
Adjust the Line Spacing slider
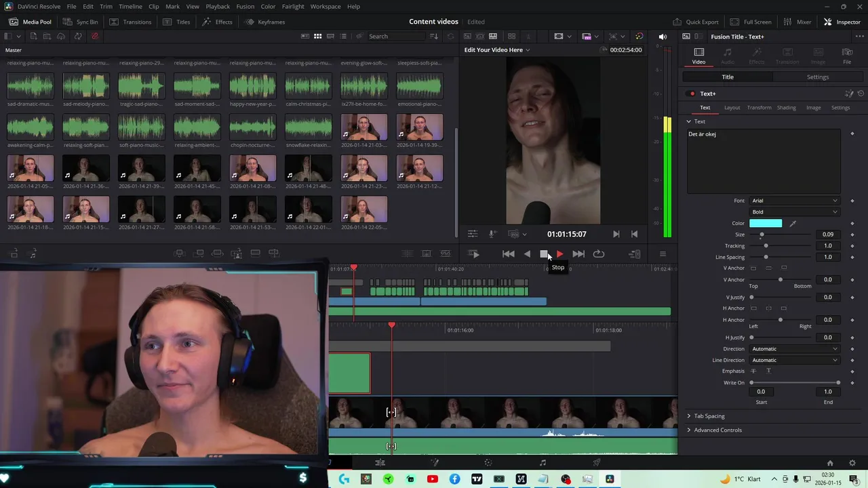pos(781,257)
